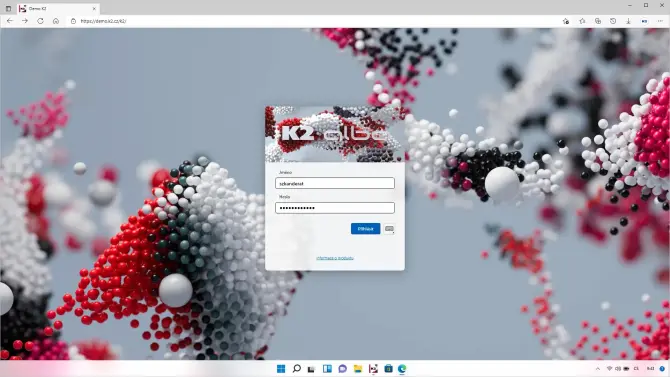View site information lock icon
The image size is (670, 377).
click(73, 21)
